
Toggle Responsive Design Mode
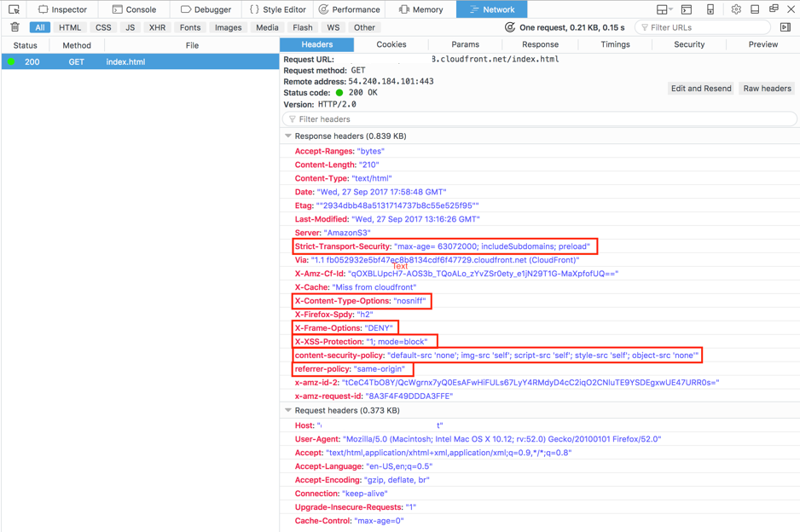tap(710, 9)
